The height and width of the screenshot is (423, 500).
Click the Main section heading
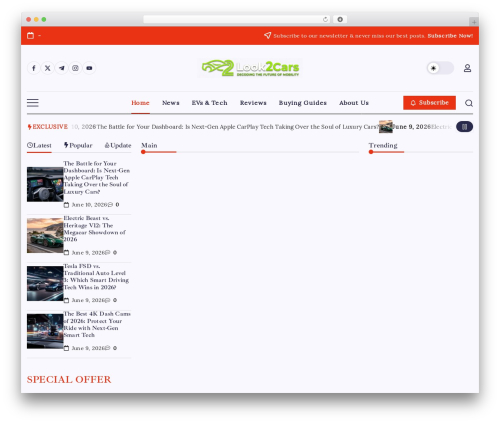click(149, 145)
